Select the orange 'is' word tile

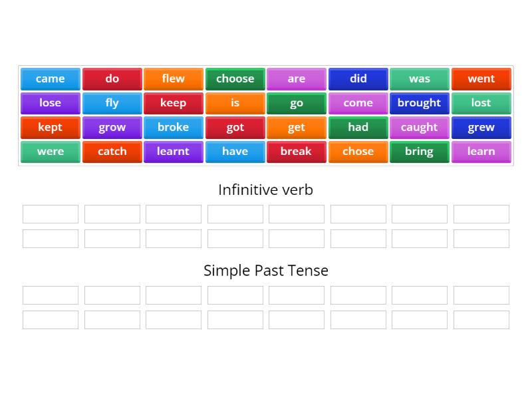click(x=235, y=103)
